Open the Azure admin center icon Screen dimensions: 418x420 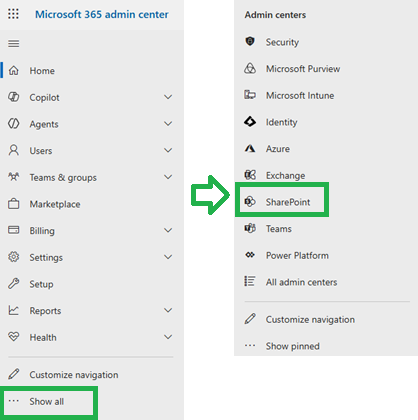coord(250,148)
